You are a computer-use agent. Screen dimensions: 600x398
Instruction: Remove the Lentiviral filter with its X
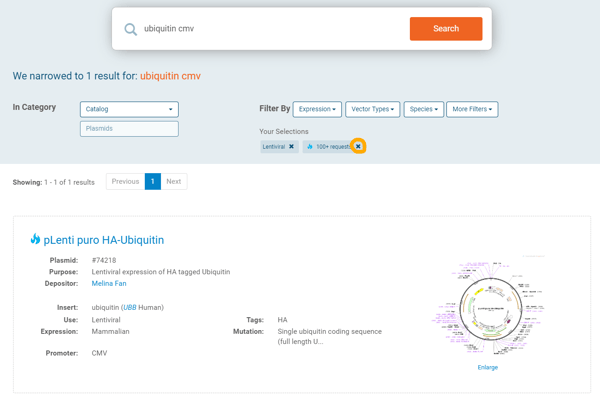click(292, 147)
